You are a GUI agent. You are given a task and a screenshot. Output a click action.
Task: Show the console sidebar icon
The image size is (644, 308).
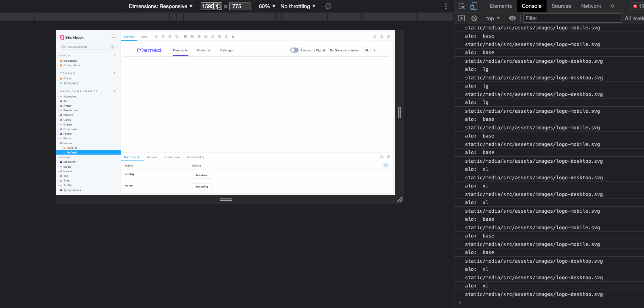tap(461, 18)
